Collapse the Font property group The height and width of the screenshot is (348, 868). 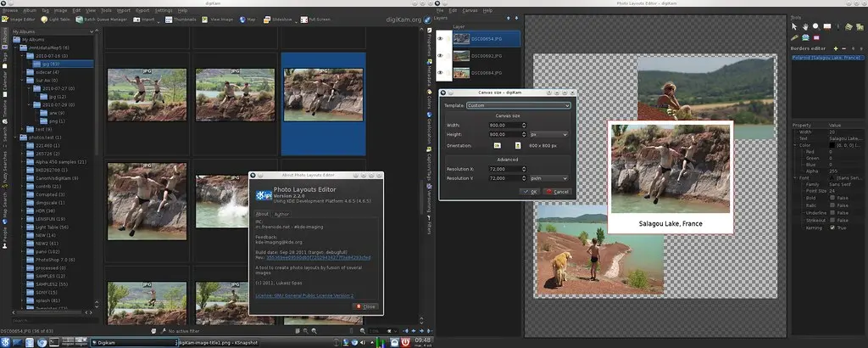point(795,177)
